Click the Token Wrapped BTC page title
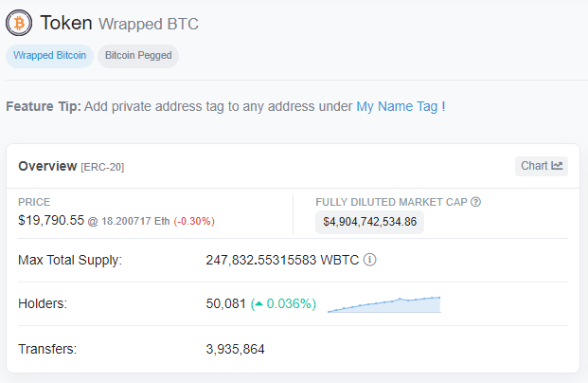Screen dimensions: 588x383 pos(119,23)
